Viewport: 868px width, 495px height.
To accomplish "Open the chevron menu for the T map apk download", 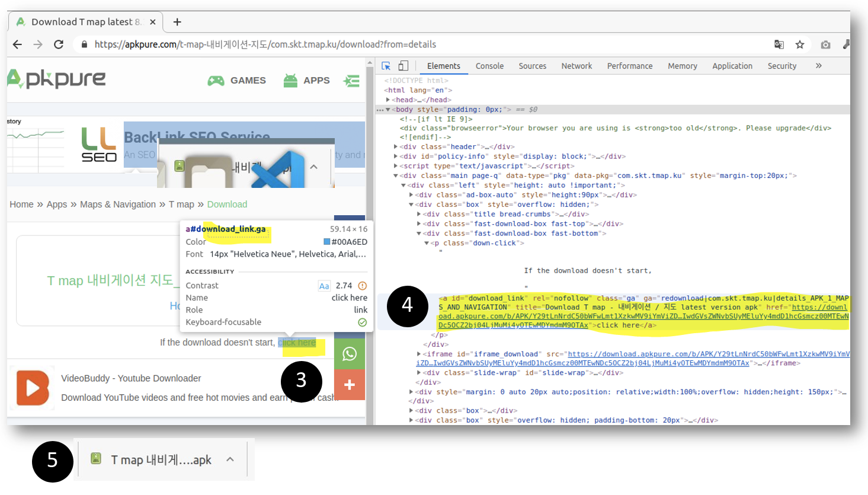I will (230, 459).
